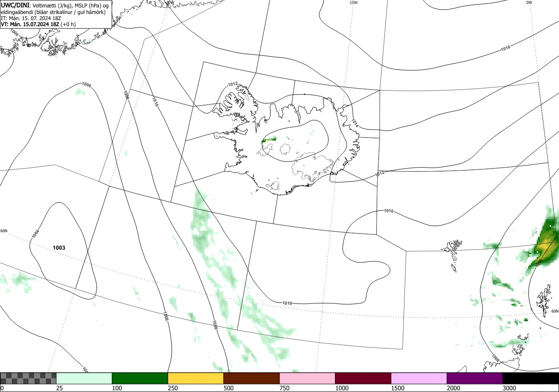Click the 1012 isobar label over the Westfjords
Image resolution: width=559 pixels, height=392 pixels.
click(232, 84)
